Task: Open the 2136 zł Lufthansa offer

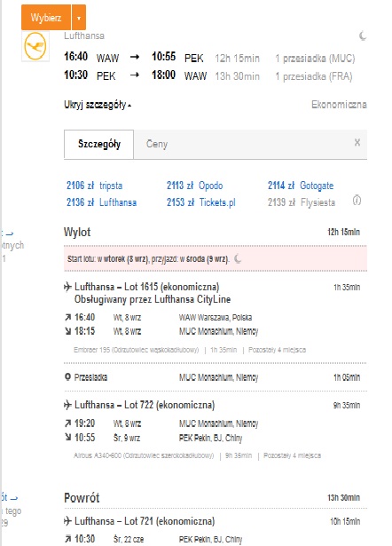Action: [x=102, y=202]
